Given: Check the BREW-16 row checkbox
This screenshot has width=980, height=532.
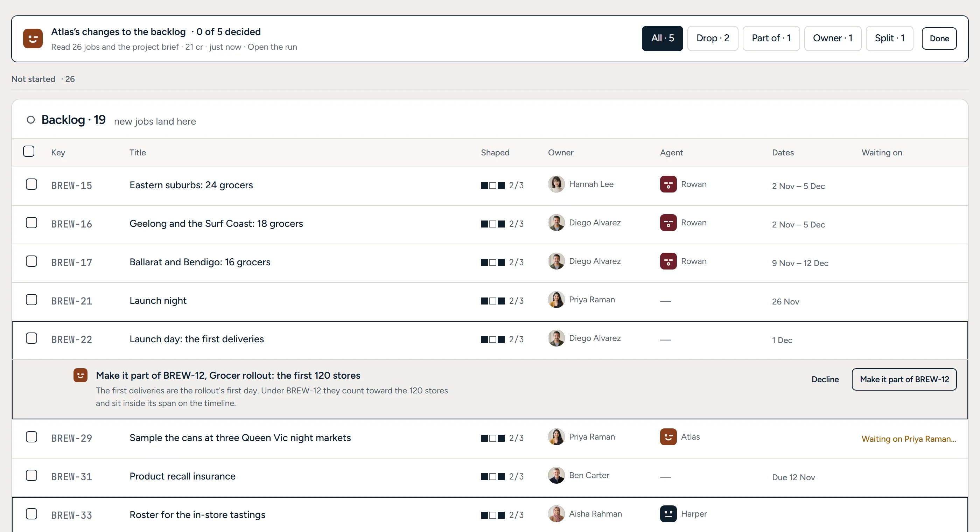Looking at the screenshot, I should click(x=31, y=223).
